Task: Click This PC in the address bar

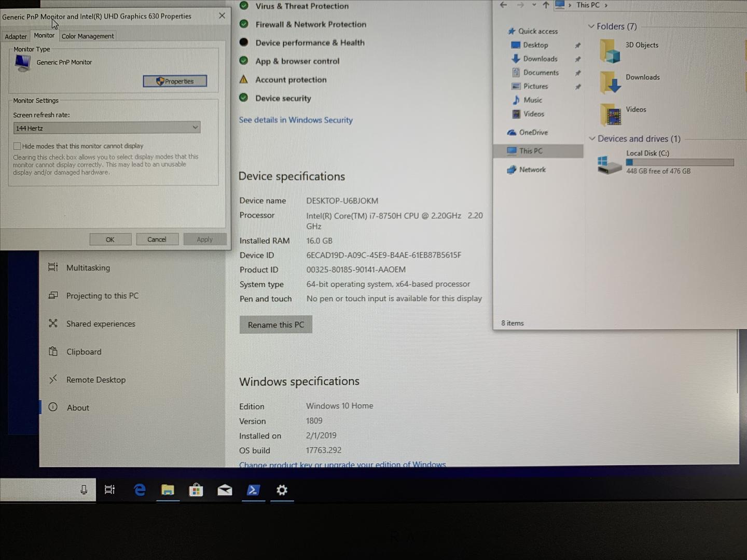Action: click(x=588, y=5)
